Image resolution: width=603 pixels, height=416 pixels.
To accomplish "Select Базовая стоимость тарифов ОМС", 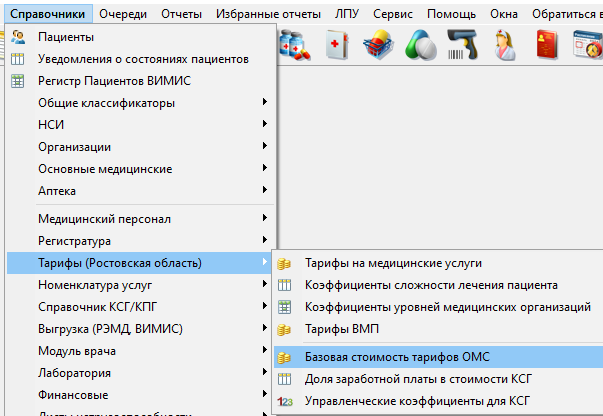I will [397, 357].
